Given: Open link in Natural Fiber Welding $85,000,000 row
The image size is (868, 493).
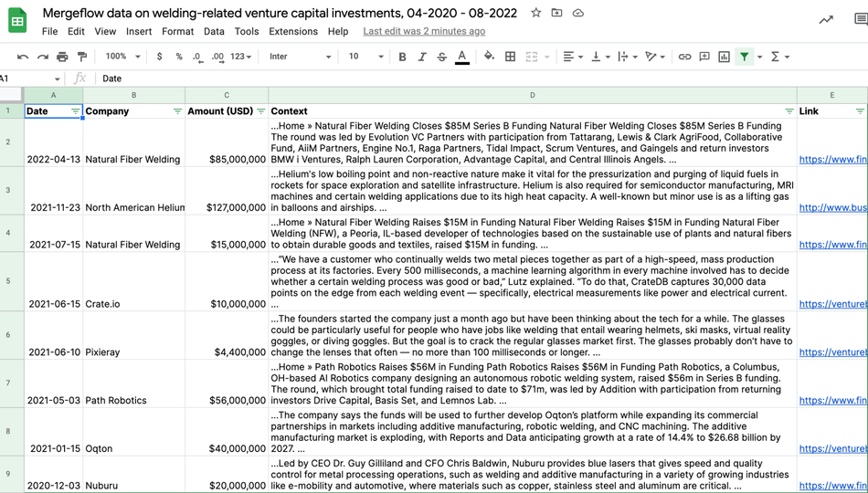Looking at the screenshot, I should [832, 160].
